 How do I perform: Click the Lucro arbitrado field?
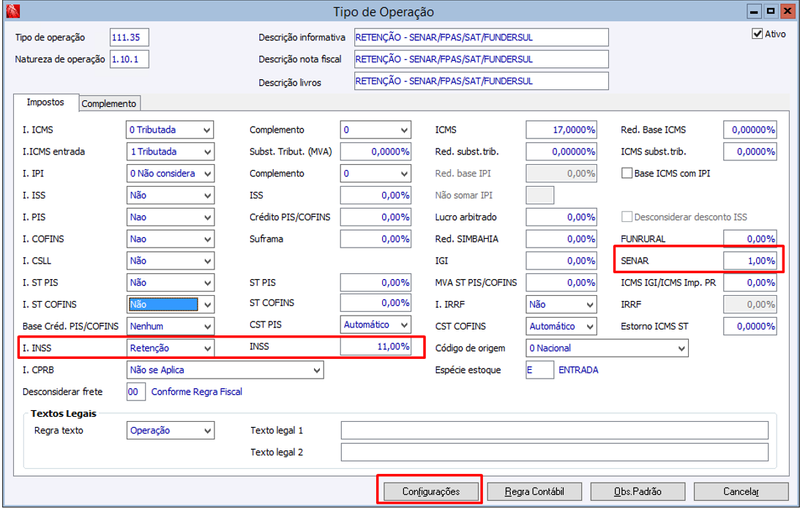click(x=561, y=217)
